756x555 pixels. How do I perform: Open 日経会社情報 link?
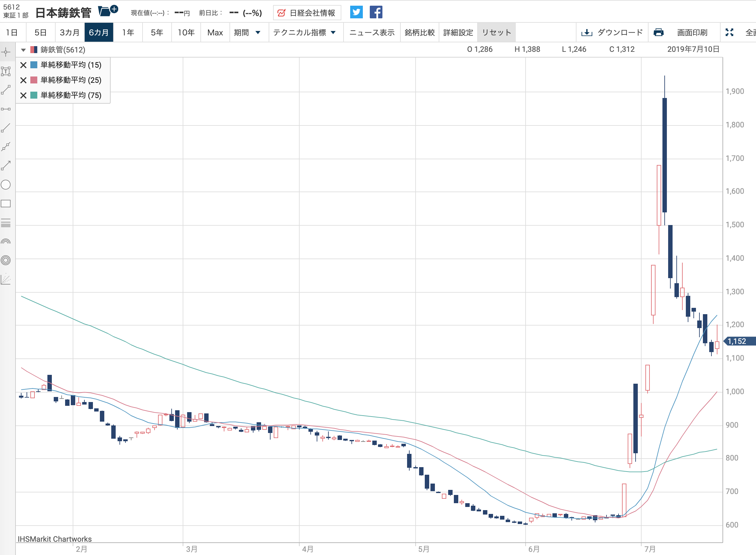point(307,13)
